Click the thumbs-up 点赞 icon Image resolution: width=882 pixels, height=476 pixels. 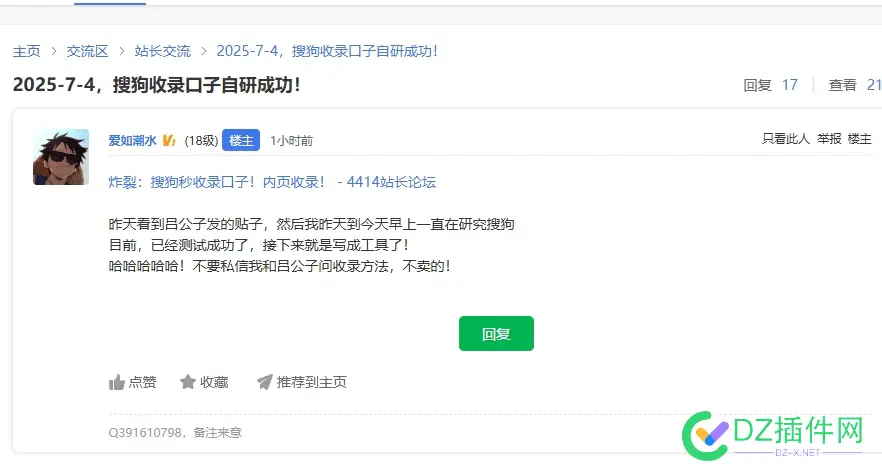pos(117,382)
